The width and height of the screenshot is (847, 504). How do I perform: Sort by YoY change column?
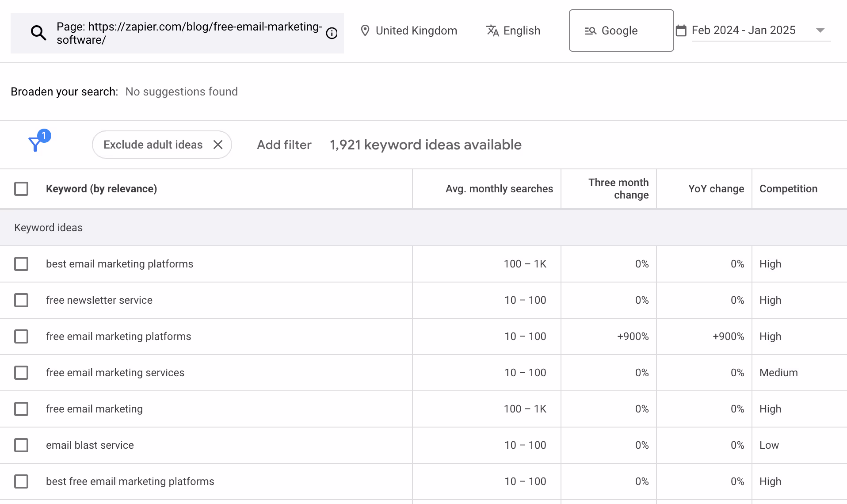(x=716, y=189)
